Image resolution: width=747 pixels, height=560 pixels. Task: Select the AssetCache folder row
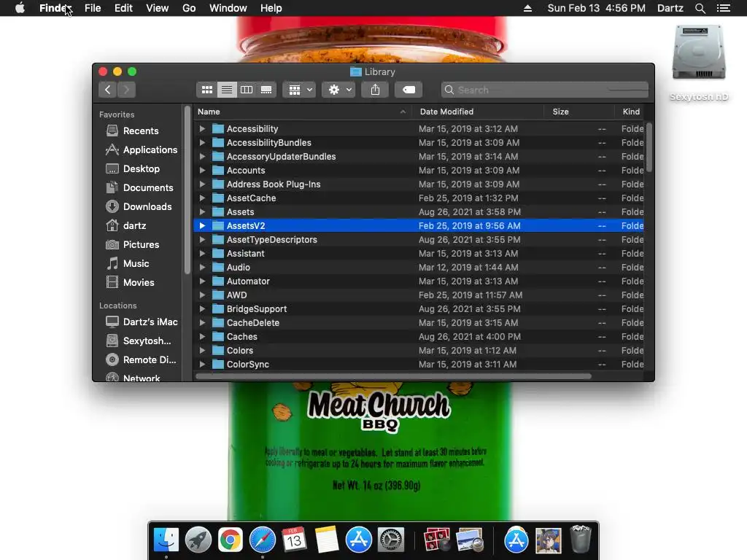point(419,198)
